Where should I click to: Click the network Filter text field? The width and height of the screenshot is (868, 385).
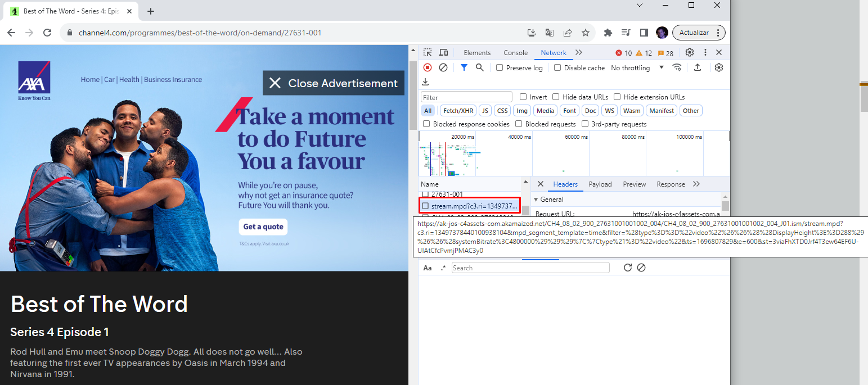pos(466,97)
